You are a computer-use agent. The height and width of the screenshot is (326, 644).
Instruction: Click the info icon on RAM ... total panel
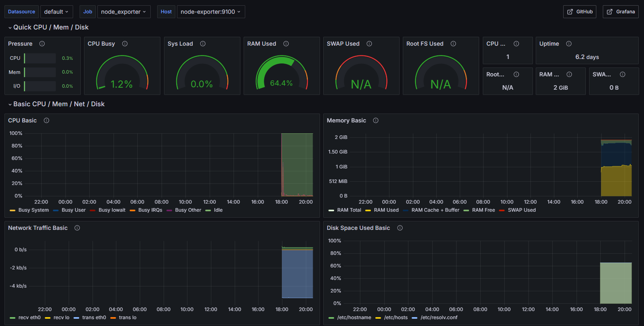[569, 74]
